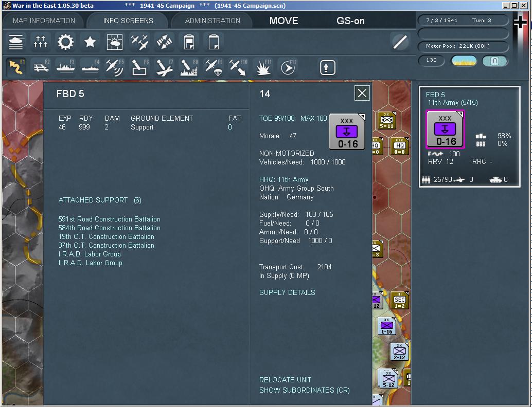The width and height of the screenshot is (532, 407).
Task: Select the F10 air transfer icon
Action: [x=238, y=67]
